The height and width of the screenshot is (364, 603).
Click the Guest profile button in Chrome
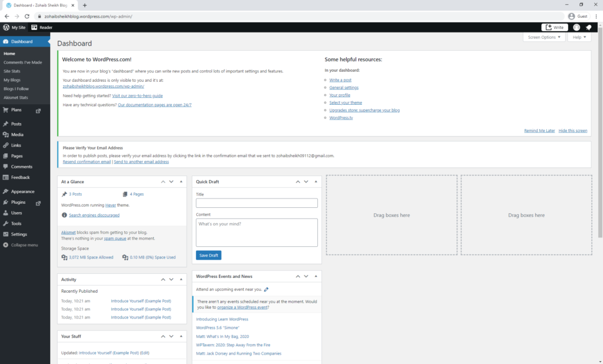[x=578, y=16]
